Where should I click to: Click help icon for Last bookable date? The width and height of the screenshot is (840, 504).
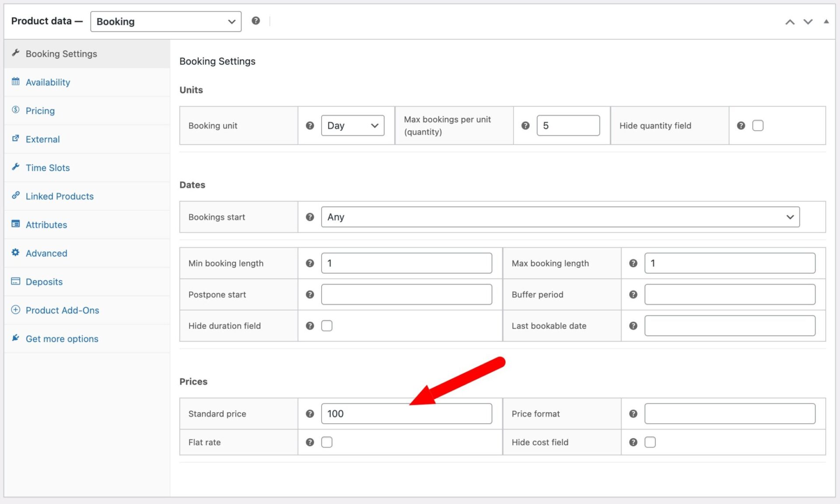(633, 325)
